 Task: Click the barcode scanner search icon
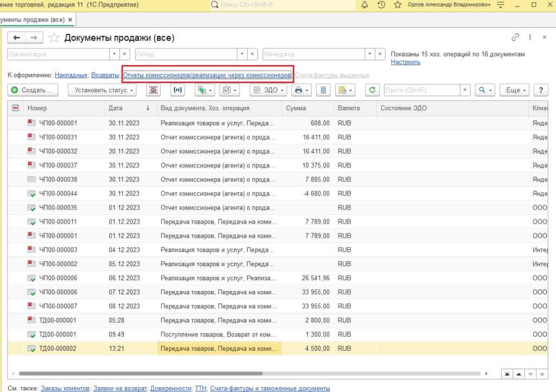coord(153,90)
